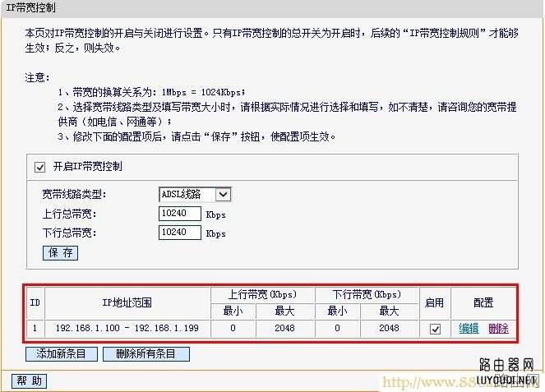Open the 帮助 button
The image size is (545, 392).
[x=30, y=380]
